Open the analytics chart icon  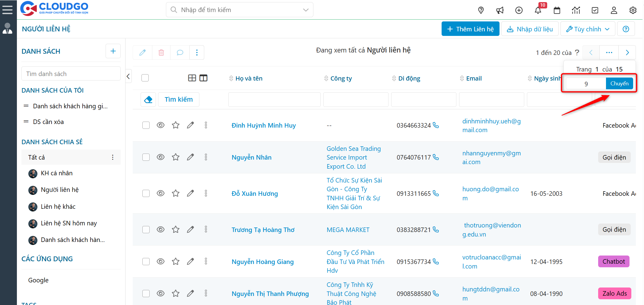tap(576, 11)
